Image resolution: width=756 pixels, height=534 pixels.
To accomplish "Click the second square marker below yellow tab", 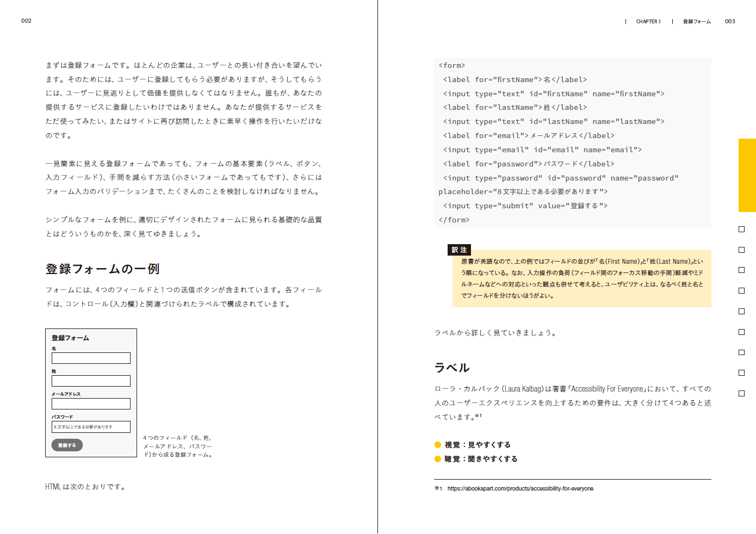I will (741, 250).
